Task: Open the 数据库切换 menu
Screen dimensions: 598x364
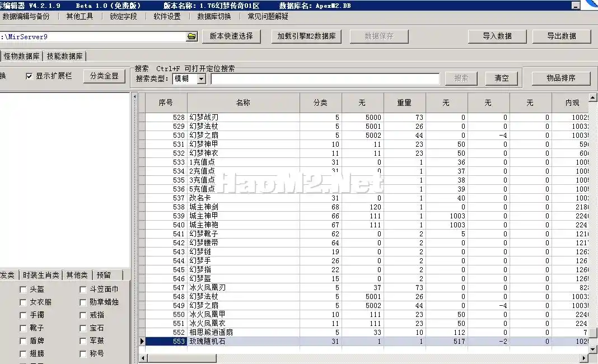Action: (x=214, y=16)
